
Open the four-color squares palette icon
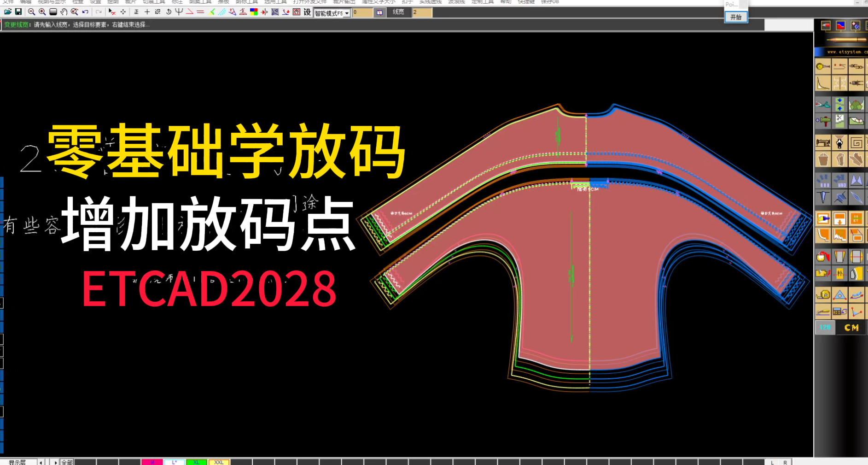point(254,12)
